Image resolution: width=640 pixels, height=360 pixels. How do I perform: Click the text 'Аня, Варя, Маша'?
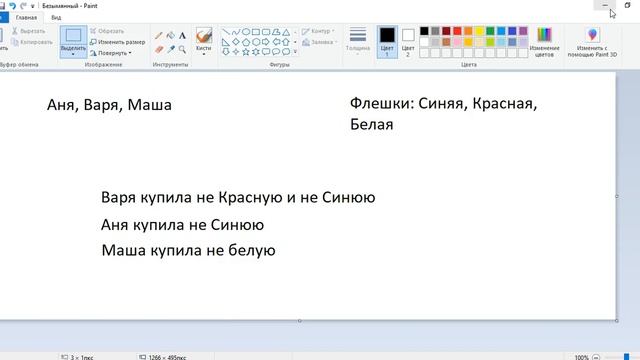click(109, 105)
